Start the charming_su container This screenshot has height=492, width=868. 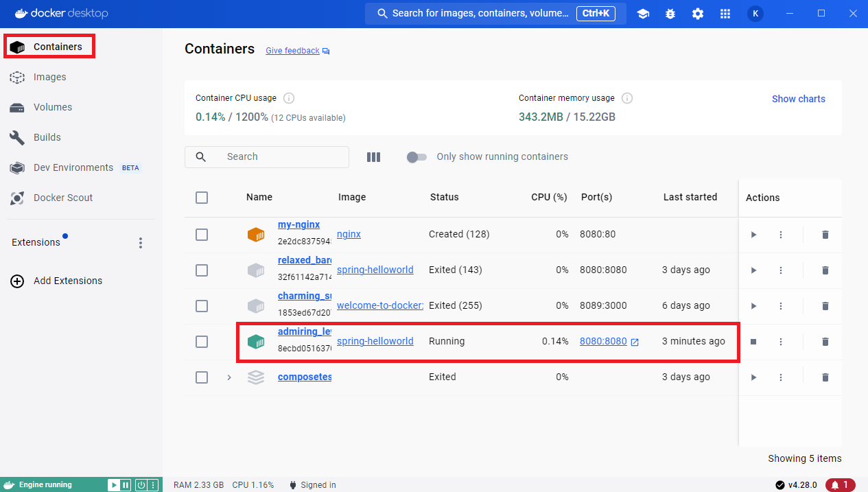[x=753, y=306]
